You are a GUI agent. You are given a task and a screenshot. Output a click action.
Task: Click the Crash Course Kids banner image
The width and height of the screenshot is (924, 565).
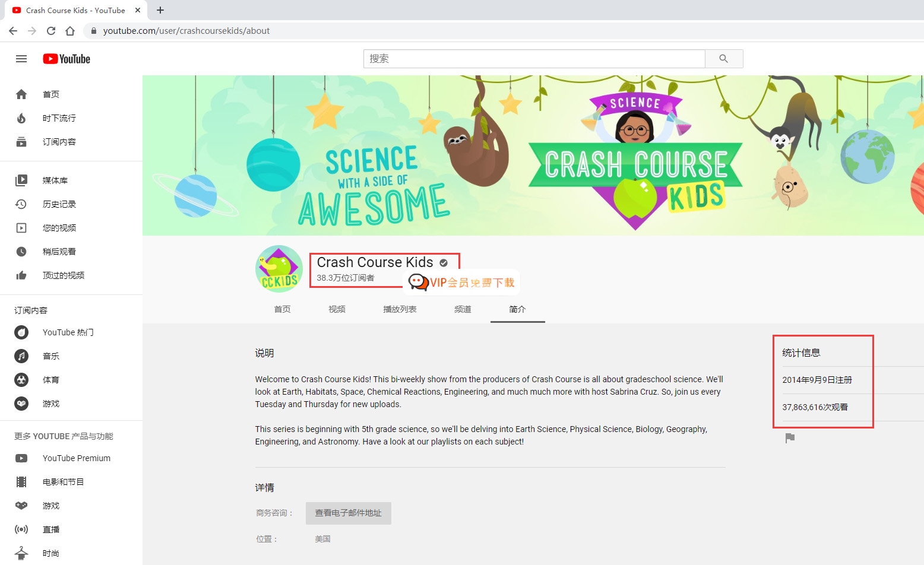tap(533, 155)
